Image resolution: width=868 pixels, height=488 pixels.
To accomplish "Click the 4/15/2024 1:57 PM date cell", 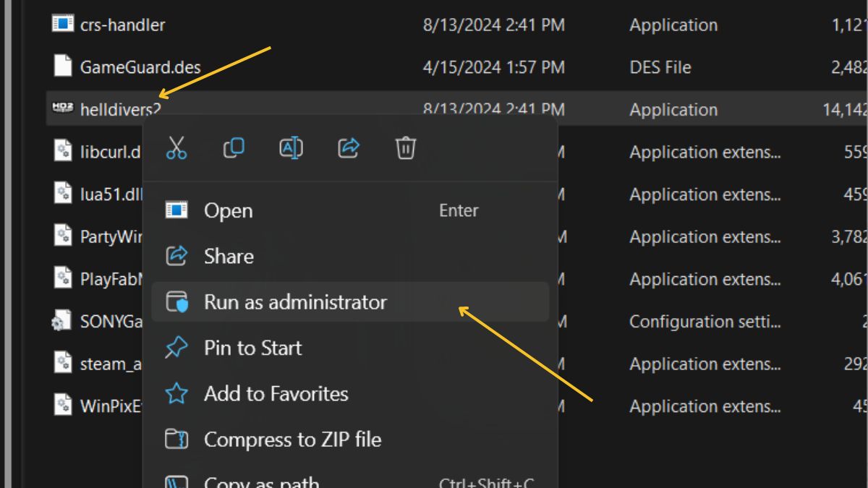I will (494, 67).
